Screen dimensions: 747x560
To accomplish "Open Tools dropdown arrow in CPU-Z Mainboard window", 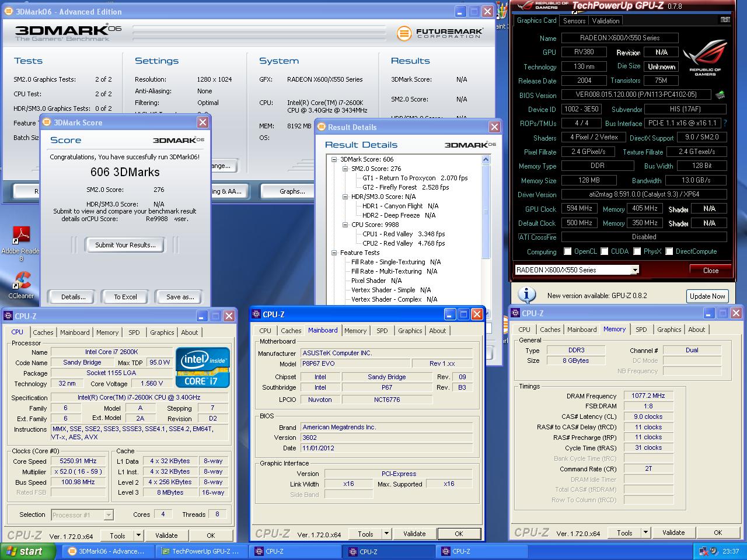I will 386,534.
